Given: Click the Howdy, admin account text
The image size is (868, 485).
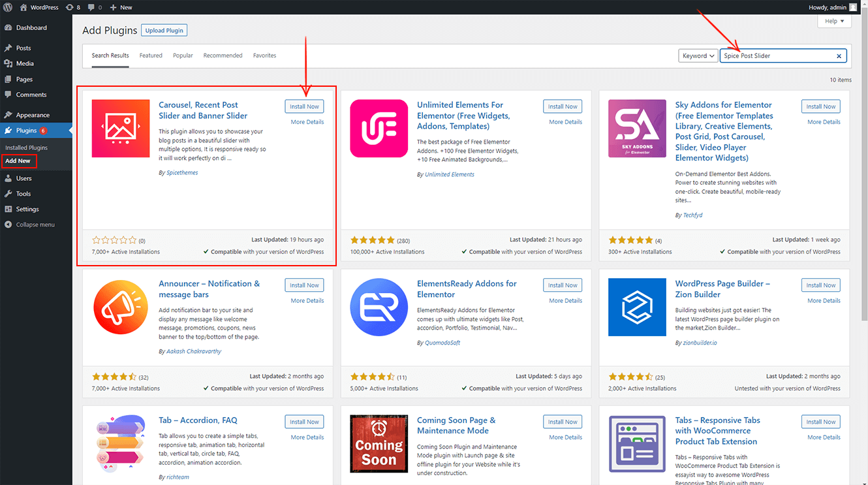Looking at the screenshot, I should (x=827, y=7).
